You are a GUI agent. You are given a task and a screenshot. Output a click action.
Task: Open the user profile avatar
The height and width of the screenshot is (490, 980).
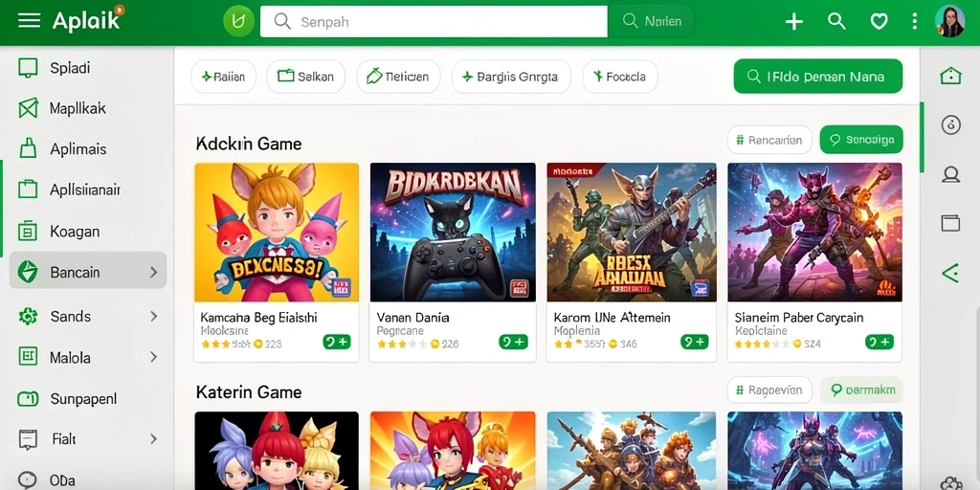pos(949,21)
